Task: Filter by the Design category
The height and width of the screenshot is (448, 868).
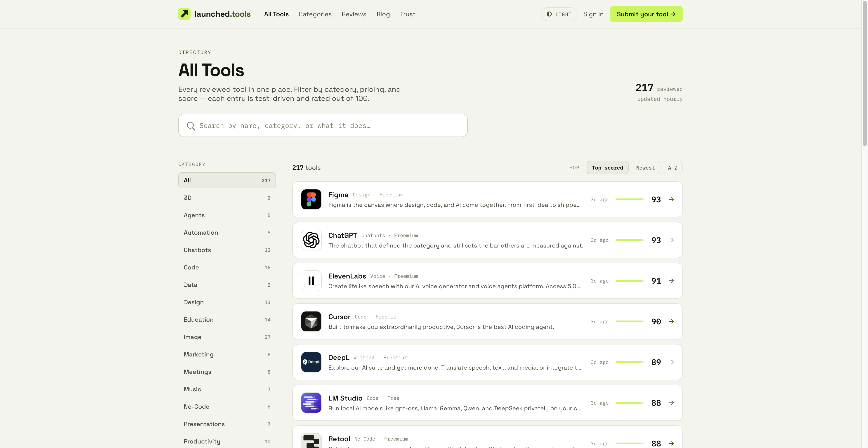Action: pyautogui.click(x=227, y=302)
